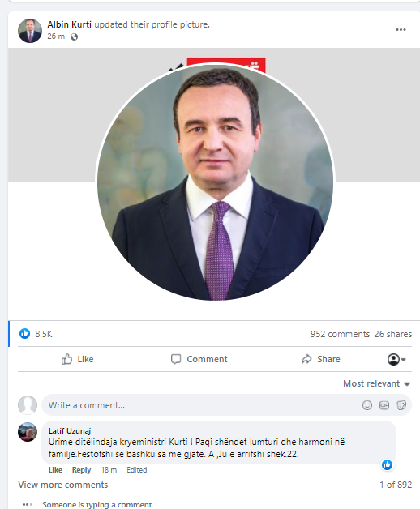Open the 952 comments link

tap(340, 334)
